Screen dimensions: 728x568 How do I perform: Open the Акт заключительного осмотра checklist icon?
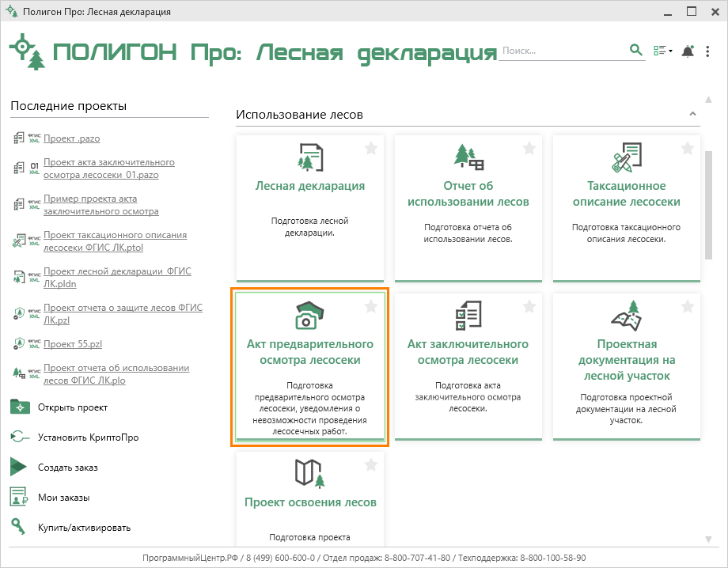pos(468,315)
